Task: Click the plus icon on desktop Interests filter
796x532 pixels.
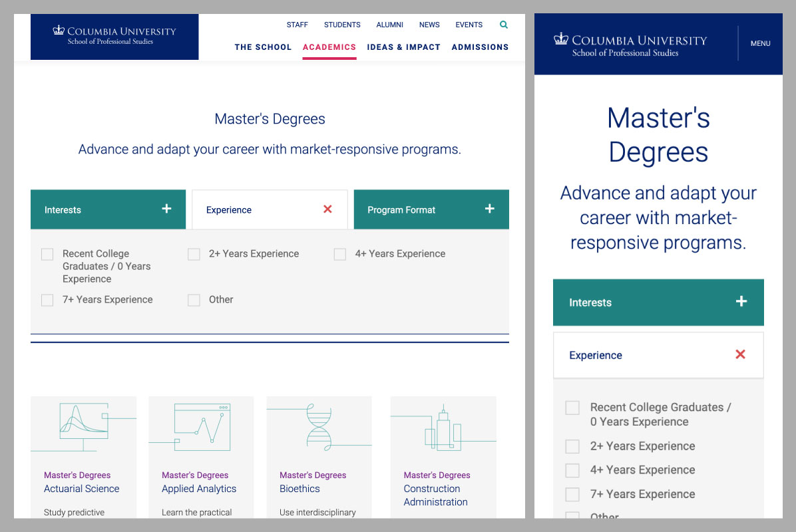Action: pyautogui.click(x=166, y=209)
